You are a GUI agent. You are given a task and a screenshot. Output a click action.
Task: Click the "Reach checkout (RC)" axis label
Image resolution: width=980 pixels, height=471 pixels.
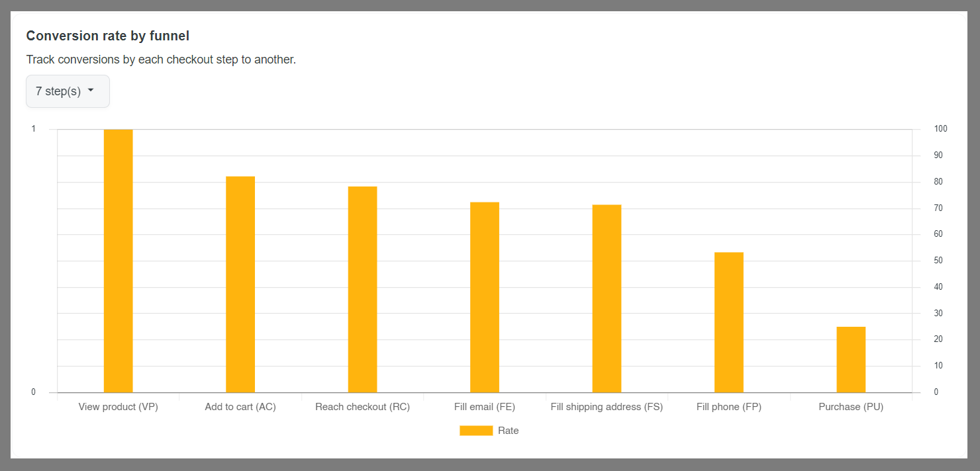click(362, 407)
